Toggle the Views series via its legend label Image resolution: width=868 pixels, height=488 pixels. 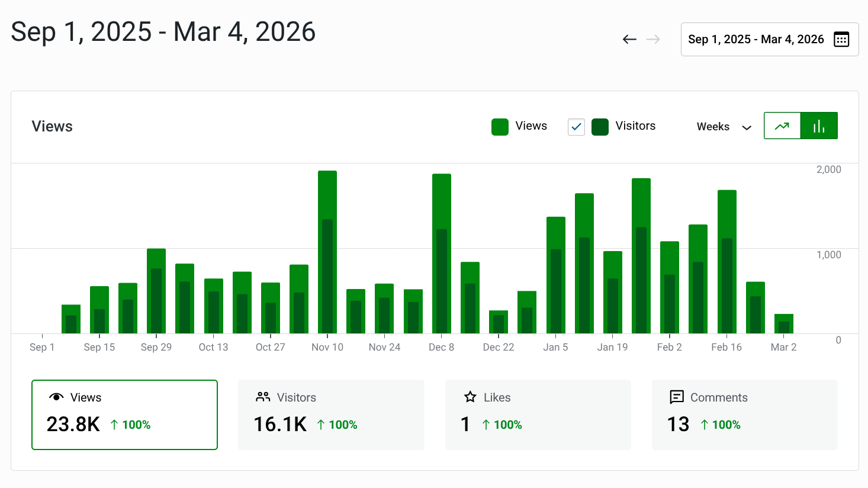point(532,126)
